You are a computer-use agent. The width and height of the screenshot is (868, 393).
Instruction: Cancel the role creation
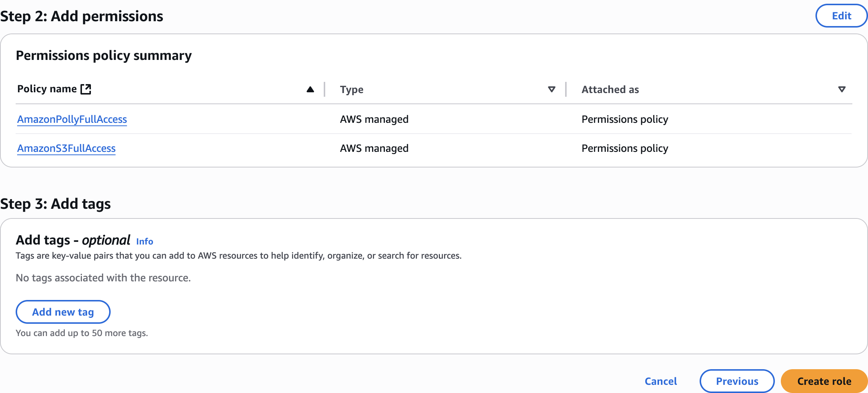tap(660, 381)
